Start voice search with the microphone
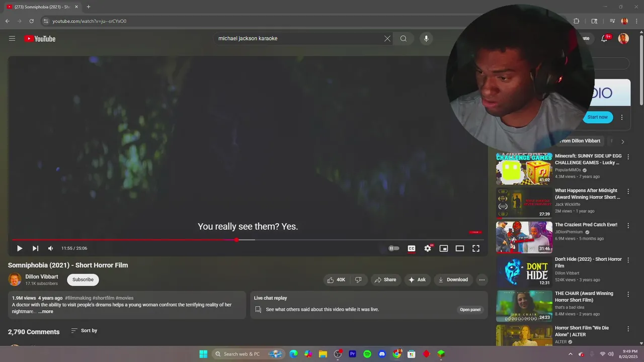This screenshot has width=644, height=362. click(x=426, y=39)
